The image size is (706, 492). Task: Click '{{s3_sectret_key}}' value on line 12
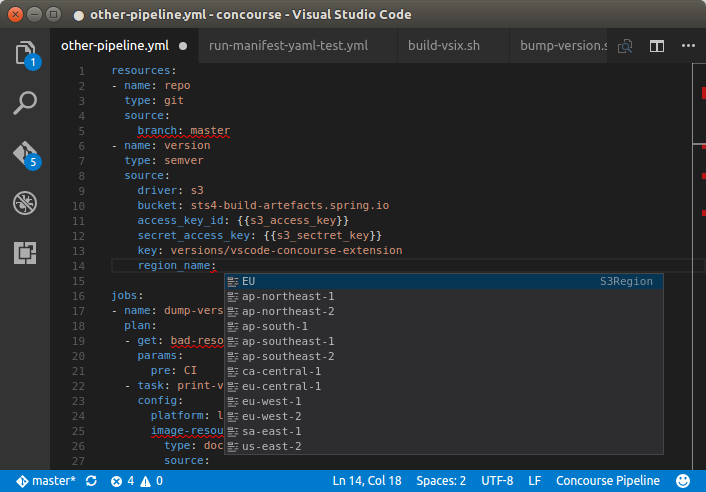323,235
